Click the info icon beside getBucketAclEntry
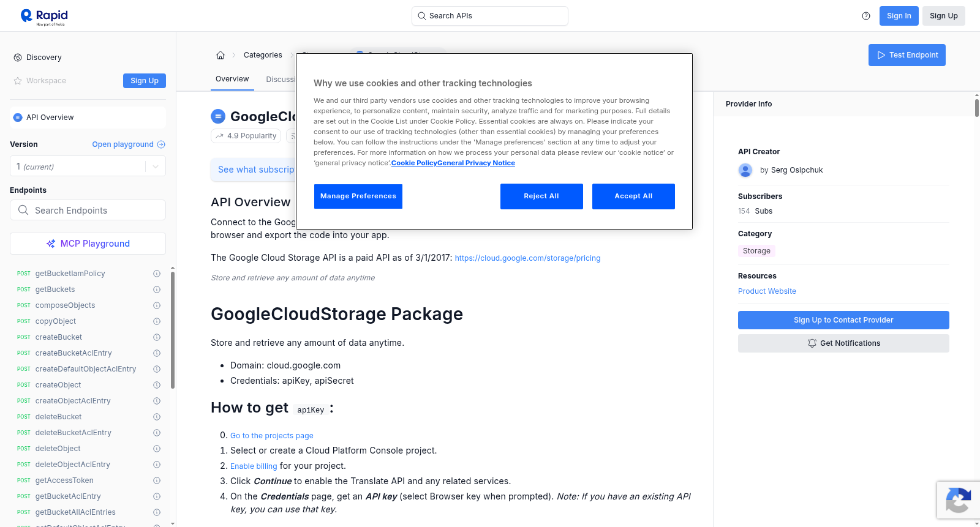The image size is (980, 527). point(157,496)
